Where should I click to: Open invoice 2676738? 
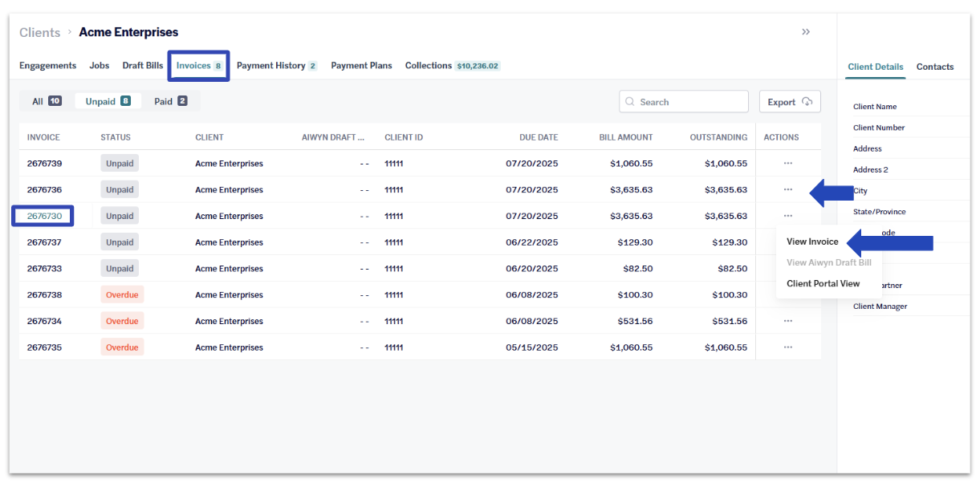click(44, 294)
